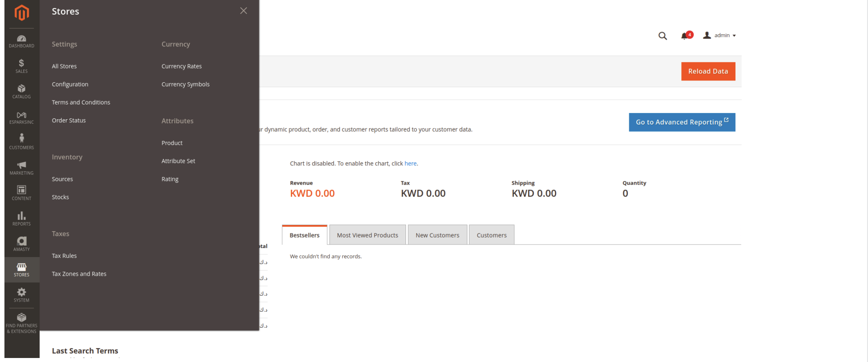This screenshot has width=868, height=362.
Task: Open the Catalog sidebar menu
Action: (x=21, y=92)
